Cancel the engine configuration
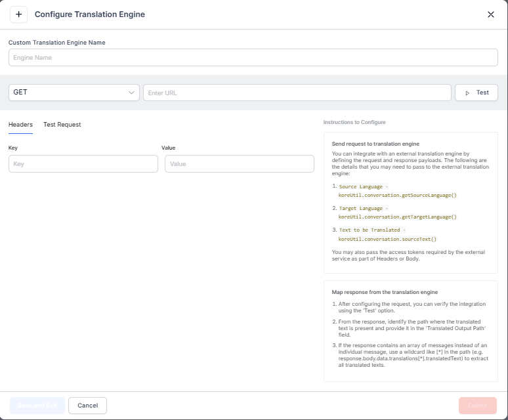The height and width of the screenshot is (420, 508). pyautogui.click(x=87, y=406)
